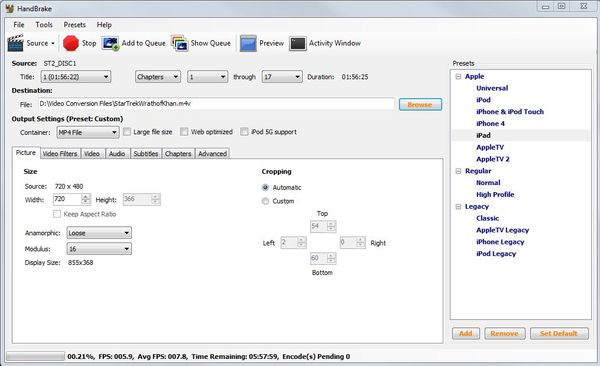Open the Title dropdown

tap(76, 77)
